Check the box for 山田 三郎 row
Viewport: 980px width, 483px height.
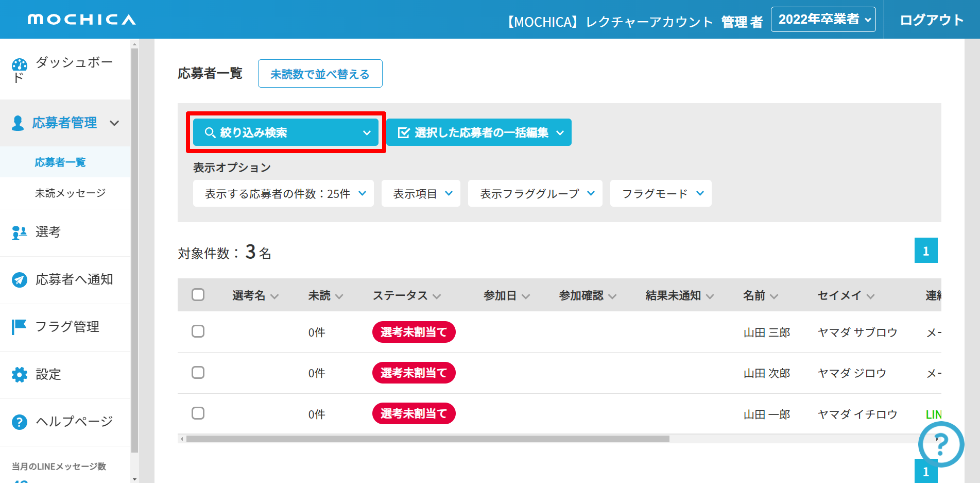(x=198, y=331)
